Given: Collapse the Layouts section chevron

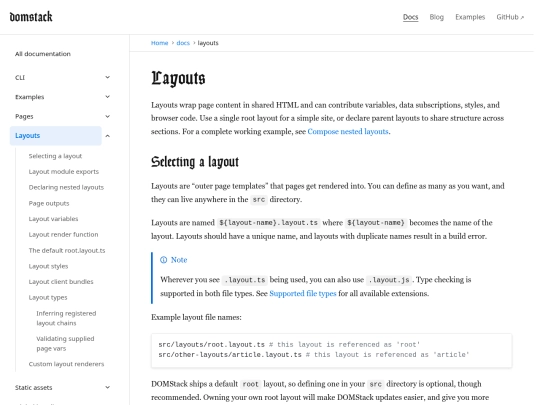Looking at the screenshot, I should coord(107,136).
